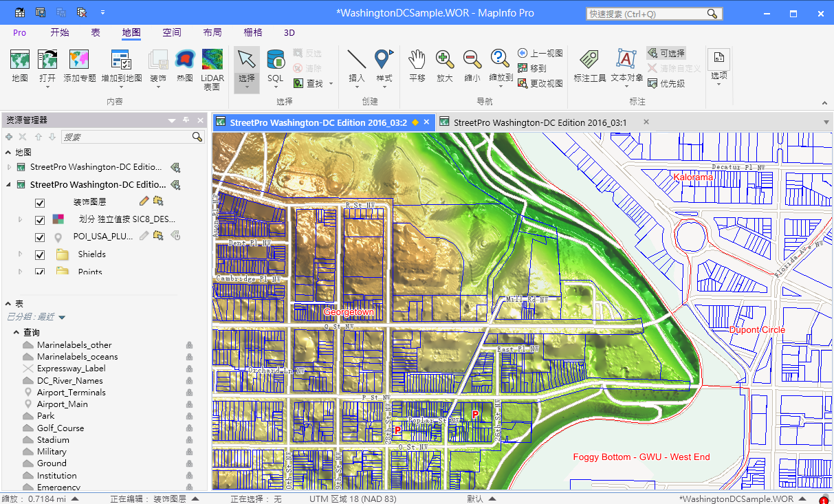Toggle visibility checkbox for POI_USA_PLU layer
Screen dimensions: 834x504
(40, 237)
